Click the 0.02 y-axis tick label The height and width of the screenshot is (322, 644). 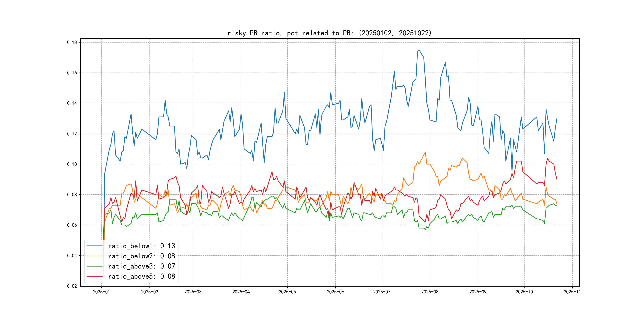point(72,286)
